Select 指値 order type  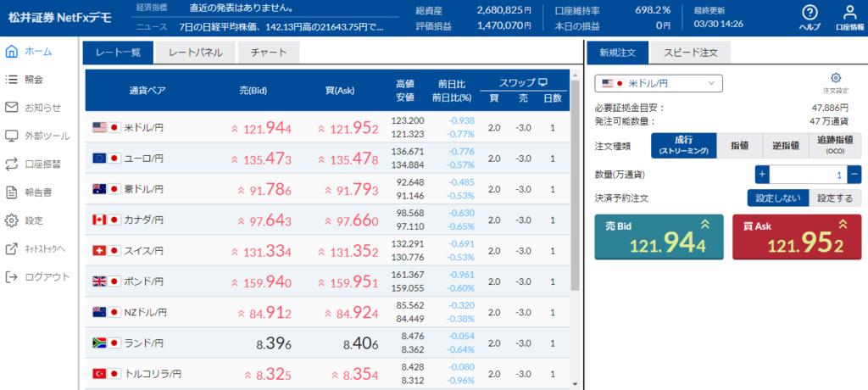[x=739, y=146]
